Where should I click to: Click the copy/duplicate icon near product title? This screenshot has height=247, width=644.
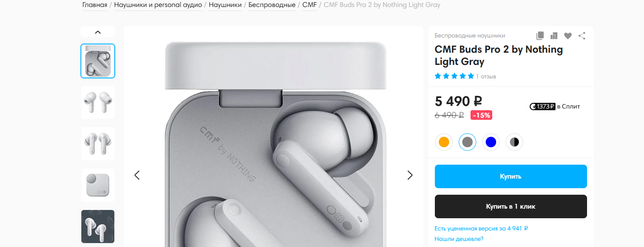click(540, 36)
